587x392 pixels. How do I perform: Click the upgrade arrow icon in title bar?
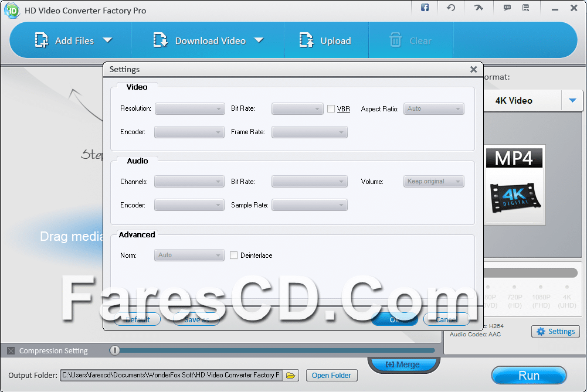pos(479,8)
